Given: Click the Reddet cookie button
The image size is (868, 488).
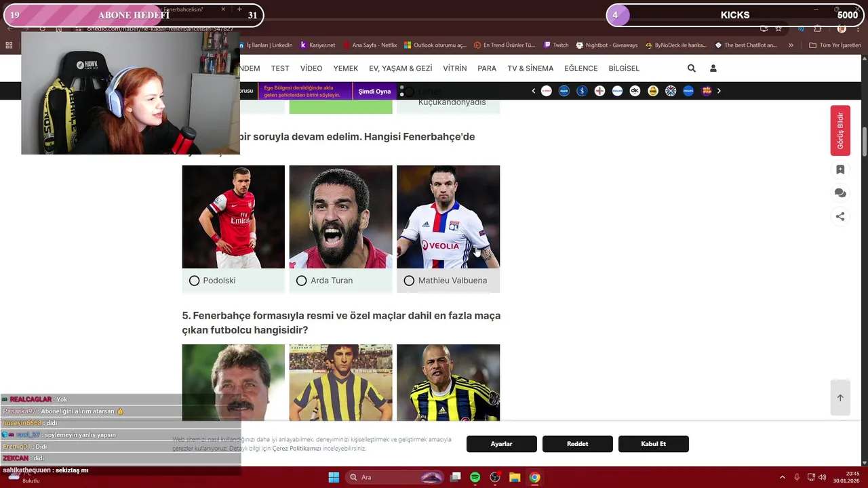Looking at the screenshot, I should pyautogui.click(x=578, y=444).
